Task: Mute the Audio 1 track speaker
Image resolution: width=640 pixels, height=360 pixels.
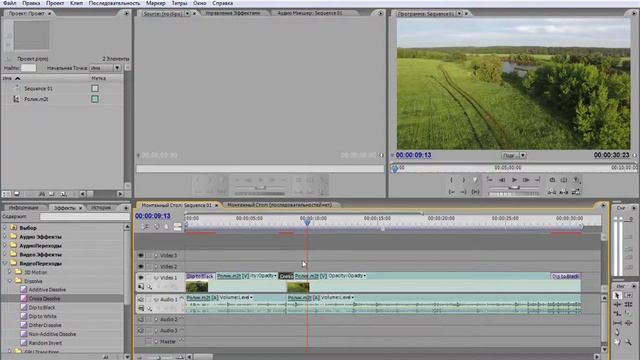Action: point(141,299)
